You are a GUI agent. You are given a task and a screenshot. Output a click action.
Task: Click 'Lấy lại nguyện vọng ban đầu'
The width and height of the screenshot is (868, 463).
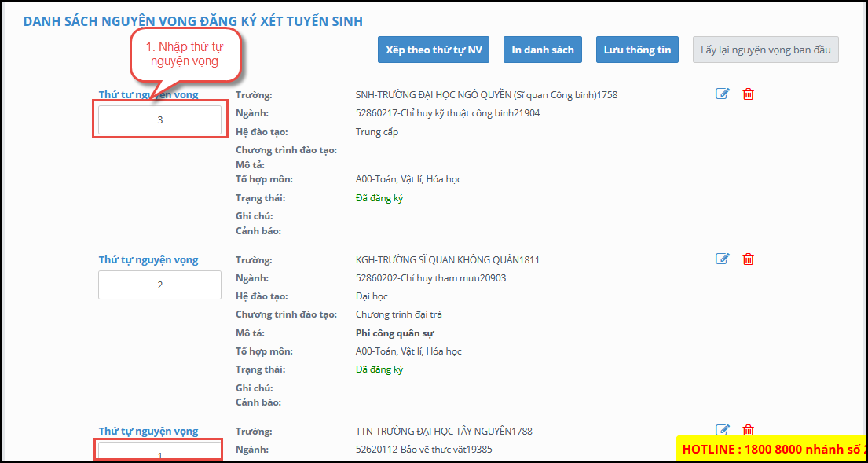(x=766, y=50)
